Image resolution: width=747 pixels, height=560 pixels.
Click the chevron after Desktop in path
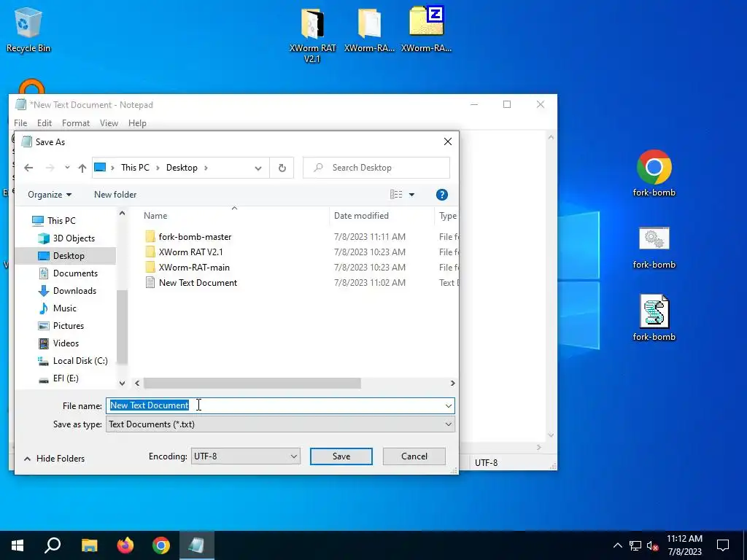click(x=206, y=168)
